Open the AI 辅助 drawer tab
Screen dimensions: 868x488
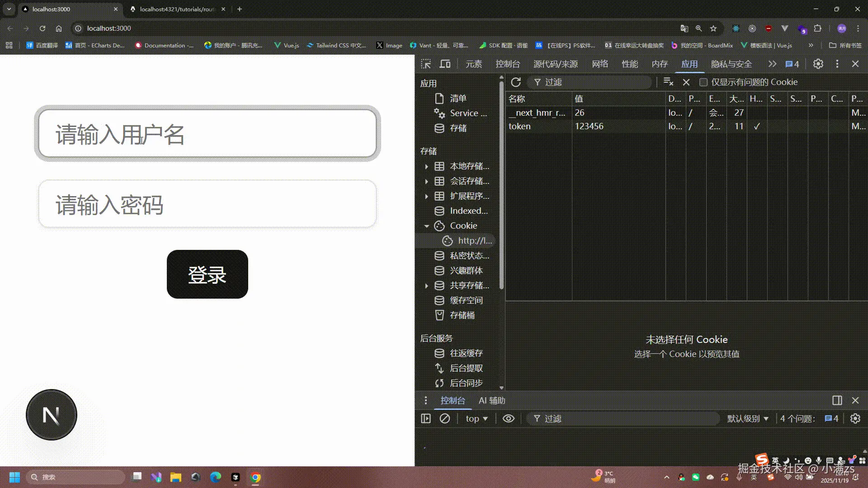tap(492, 400)
